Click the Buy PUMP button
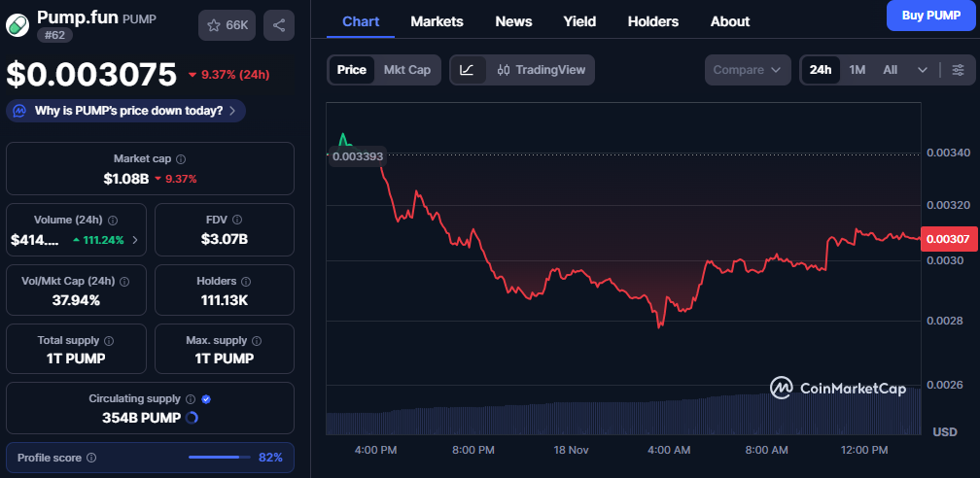This screenshot has height=478, width=980. (930, 16)
